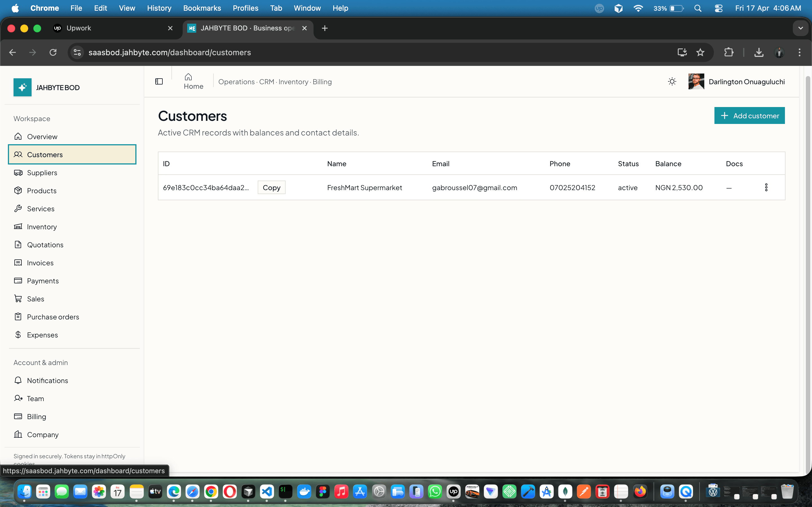Click the Purchase orders sidebar icon
Viewport: 812px width, 507px height.
[18, 317]
